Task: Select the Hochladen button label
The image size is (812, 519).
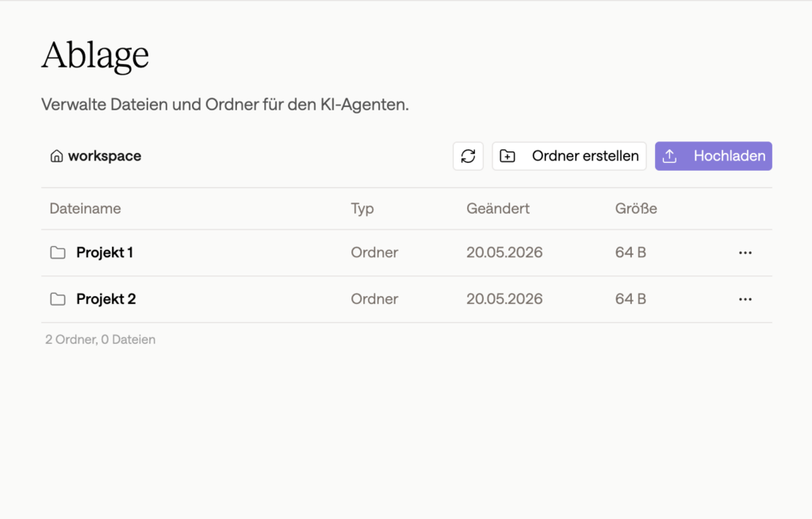Action: 730,156
